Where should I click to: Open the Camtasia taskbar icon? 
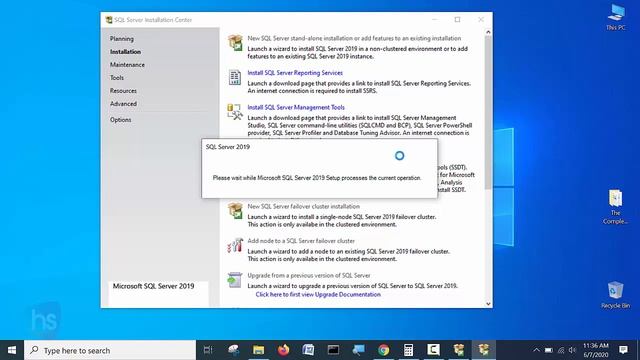(x=433, y=350)
